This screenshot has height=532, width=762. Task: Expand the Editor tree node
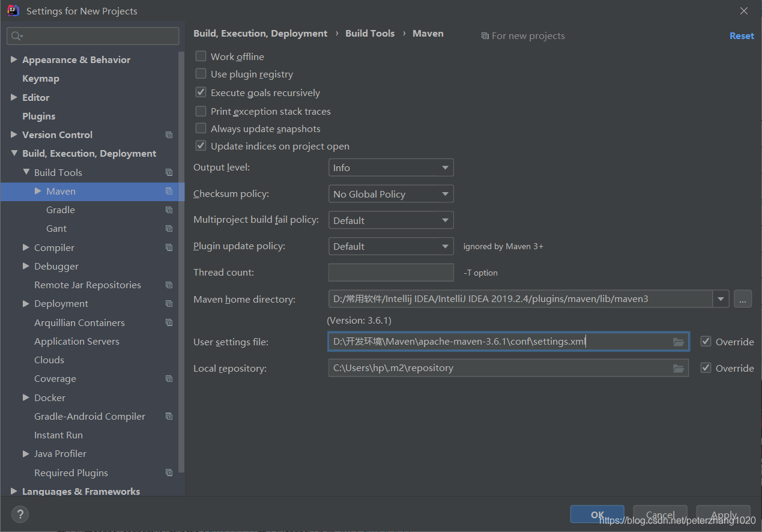(14, 97)
